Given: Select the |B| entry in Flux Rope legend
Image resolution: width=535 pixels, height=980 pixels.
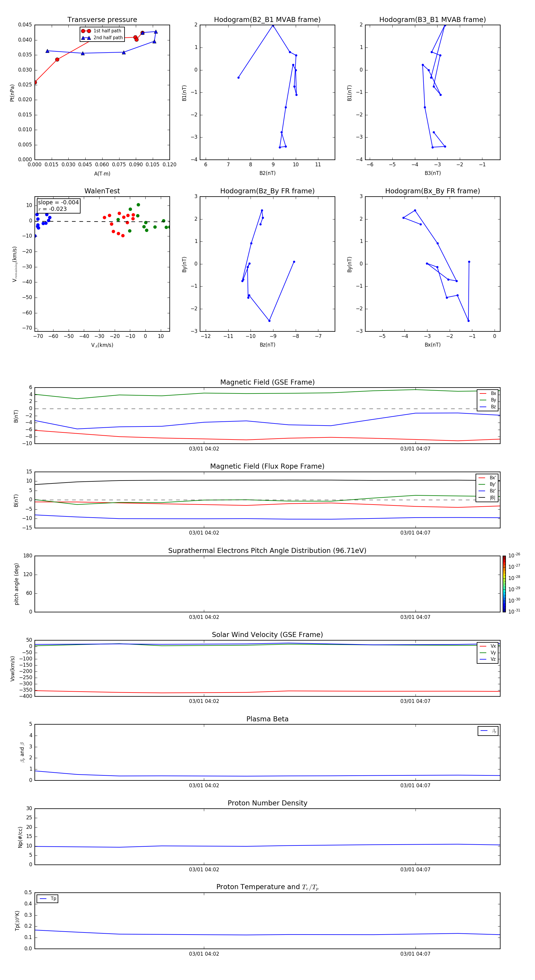Looking at the screenshot, I should point(487,498).
